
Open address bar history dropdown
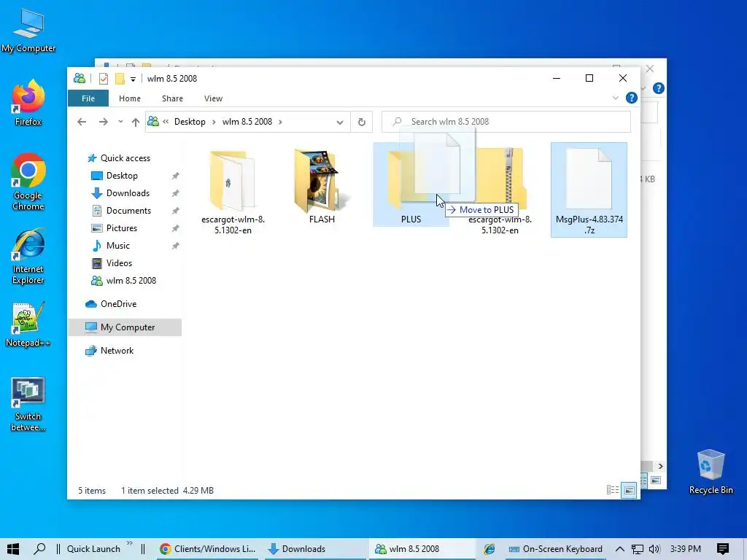[x=340, y=122]
